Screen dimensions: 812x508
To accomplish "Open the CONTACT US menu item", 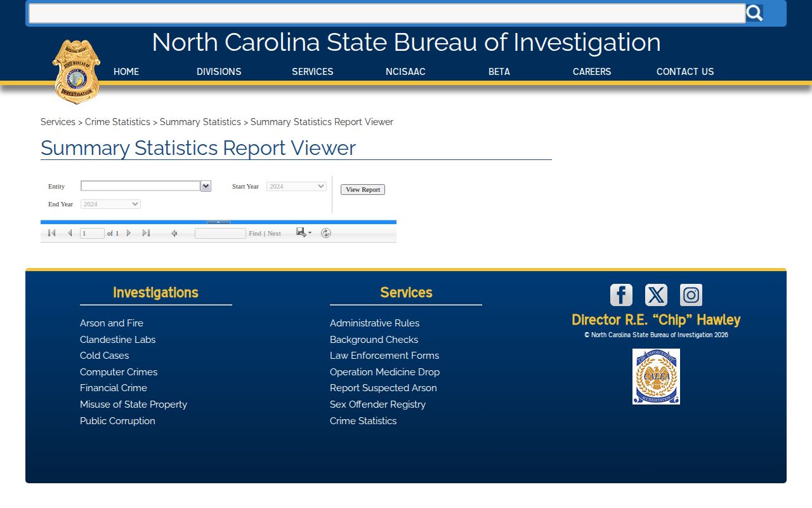I will (685, 72).
